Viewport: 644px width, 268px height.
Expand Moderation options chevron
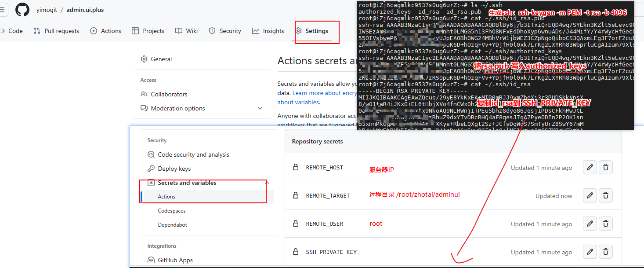pyautogui.click(x=260, y=108)
